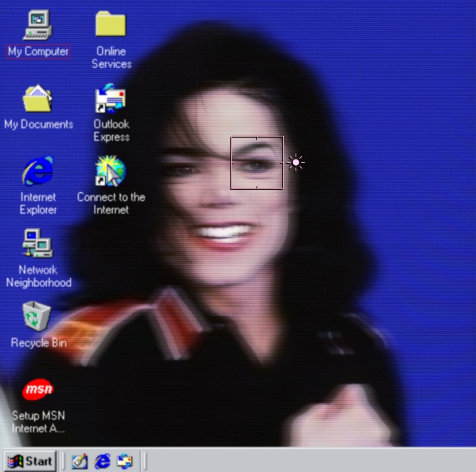Launch Internet Explorer from Quick Launch bar

tap(103, 462)
